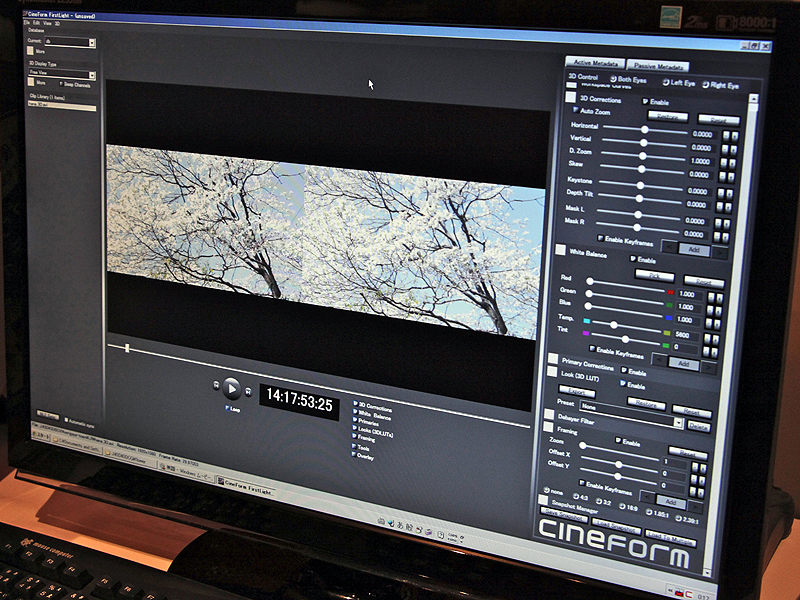This screenshot has height=600, width=800.
Task: Tick Enable checkbox for Look (3D LUT)
Action: [623, 383]
